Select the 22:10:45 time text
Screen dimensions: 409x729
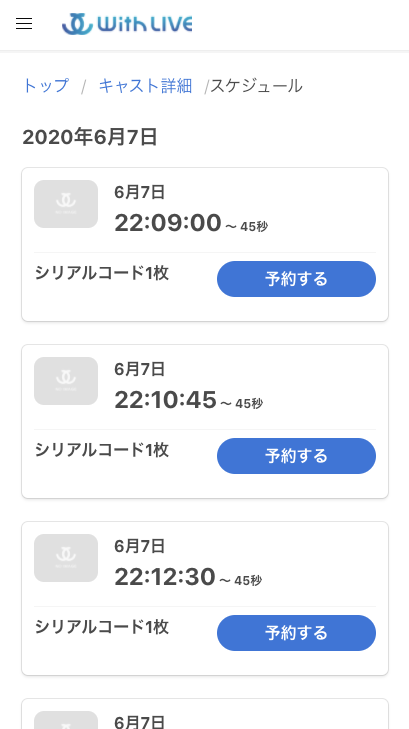pos(165,400)
